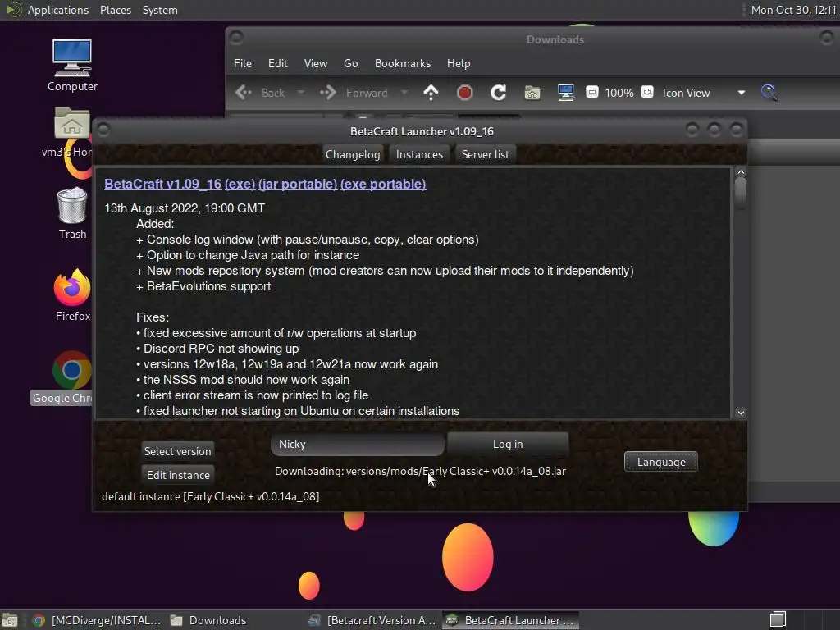This screenshot has height=630, width=840.
Task: Click the changelog scrollbar up arrow
Action: pyautogui.click(x=741, y=172)
